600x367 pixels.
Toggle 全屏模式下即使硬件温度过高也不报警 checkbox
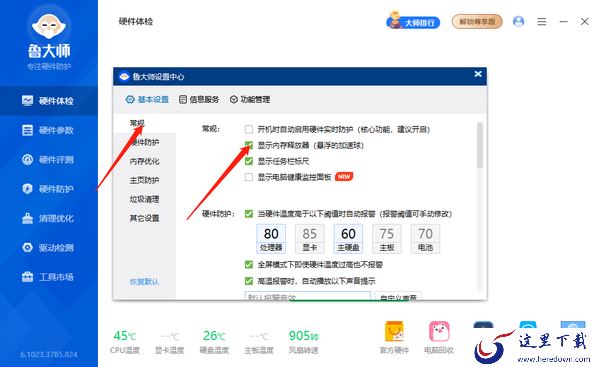(x=249, y=265)
